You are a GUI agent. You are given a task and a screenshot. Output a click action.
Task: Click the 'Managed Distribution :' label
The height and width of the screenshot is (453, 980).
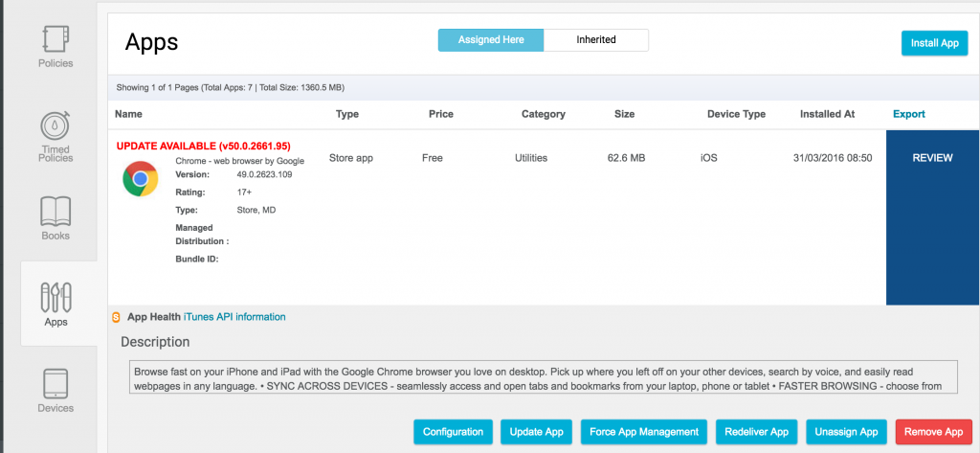point(203,235)
